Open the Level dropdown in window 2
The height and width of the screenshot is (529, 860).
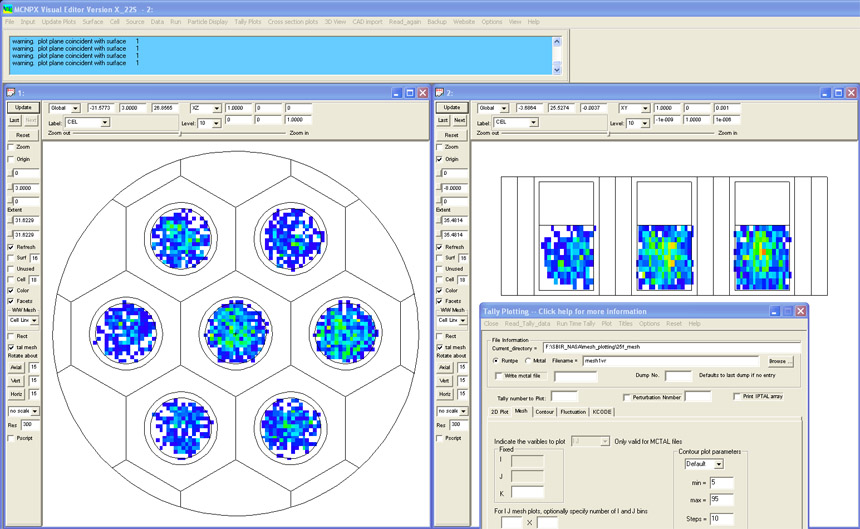coord(646,123)
